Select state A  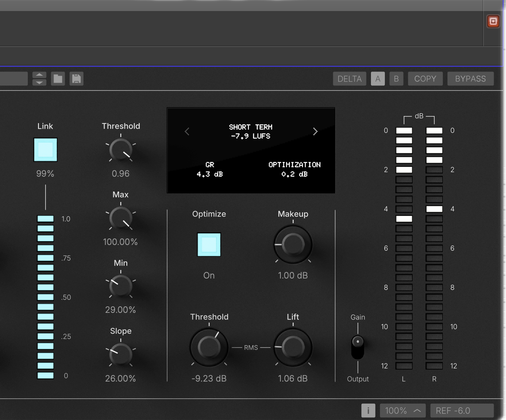pyautogui.click(x=378, y=79)
